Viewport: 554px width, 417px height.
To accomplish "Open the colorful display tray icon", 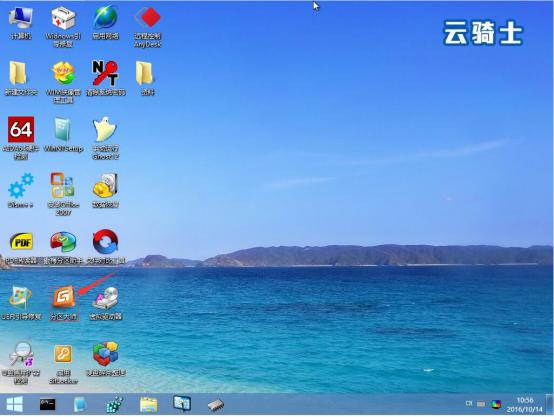I will point(496,404).
